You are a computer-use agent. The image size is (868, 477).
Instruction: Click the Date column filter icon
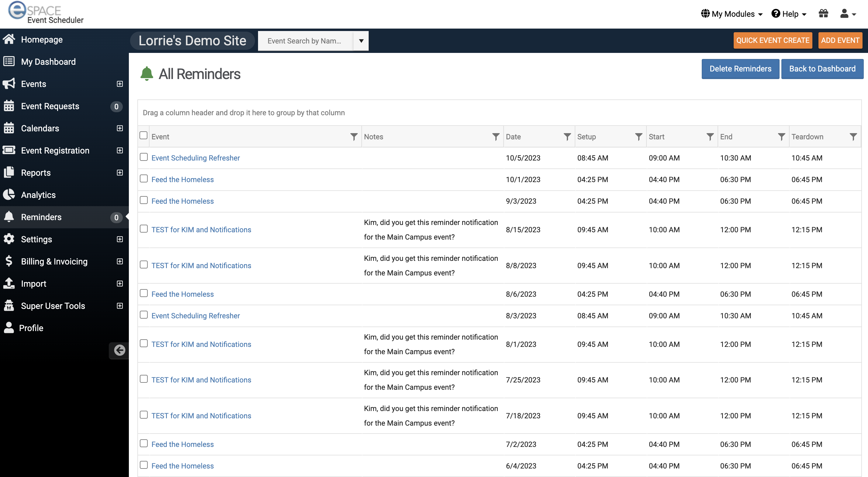[x=567, y=137]
